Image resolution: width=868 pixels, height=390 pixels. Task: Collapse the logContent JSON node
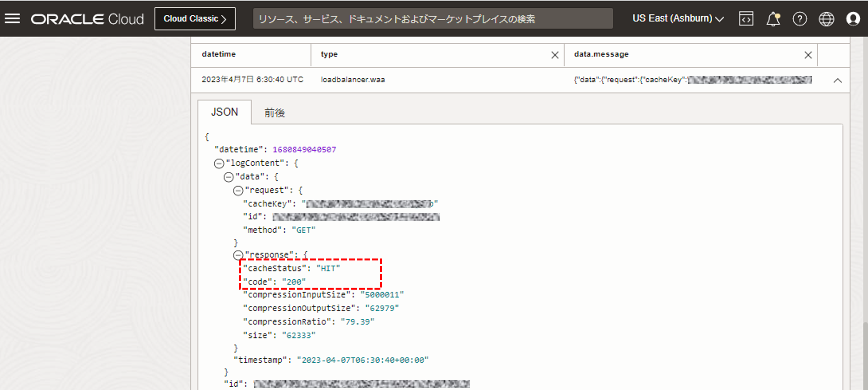point(219,164)
